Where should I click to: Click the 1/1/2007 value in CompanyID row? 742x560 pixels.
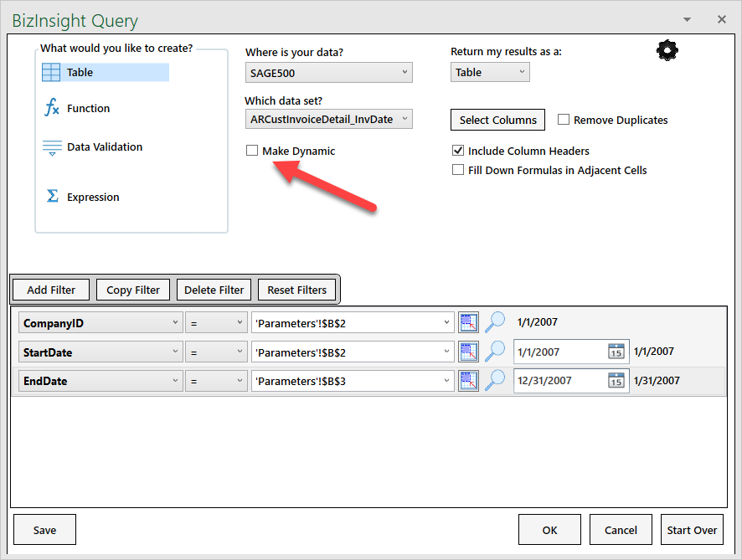pyautogui.click(x=537, y=322)
